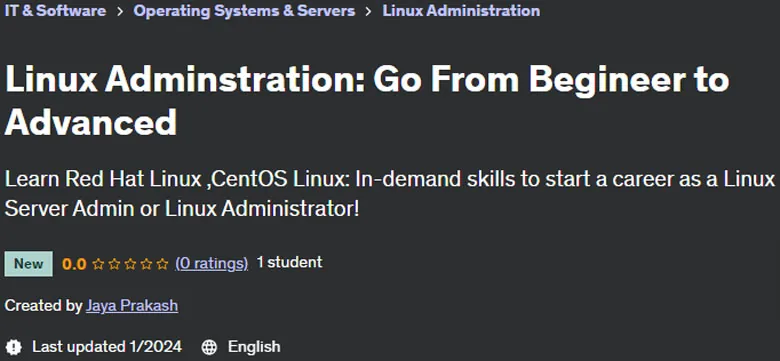
Task: Click the 'English' language text
Action: pyautogui.click(x=254, y=347)
